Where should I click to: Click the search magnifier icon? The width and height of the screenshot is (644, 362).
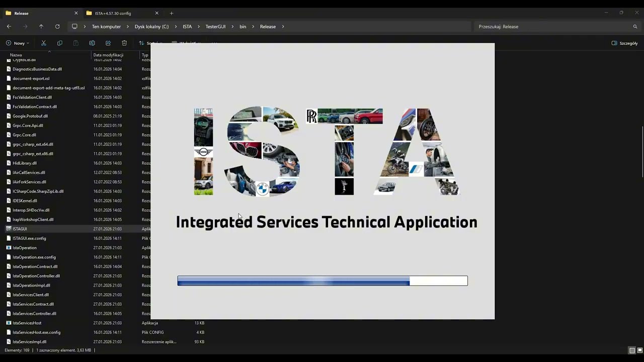pos(635,27)
